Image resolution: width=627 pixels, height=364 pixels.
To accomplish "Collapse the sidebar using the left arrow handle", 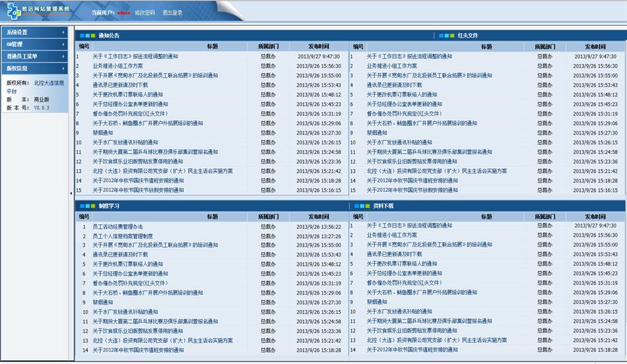I will pyautogui.click(x=71, y=193).
